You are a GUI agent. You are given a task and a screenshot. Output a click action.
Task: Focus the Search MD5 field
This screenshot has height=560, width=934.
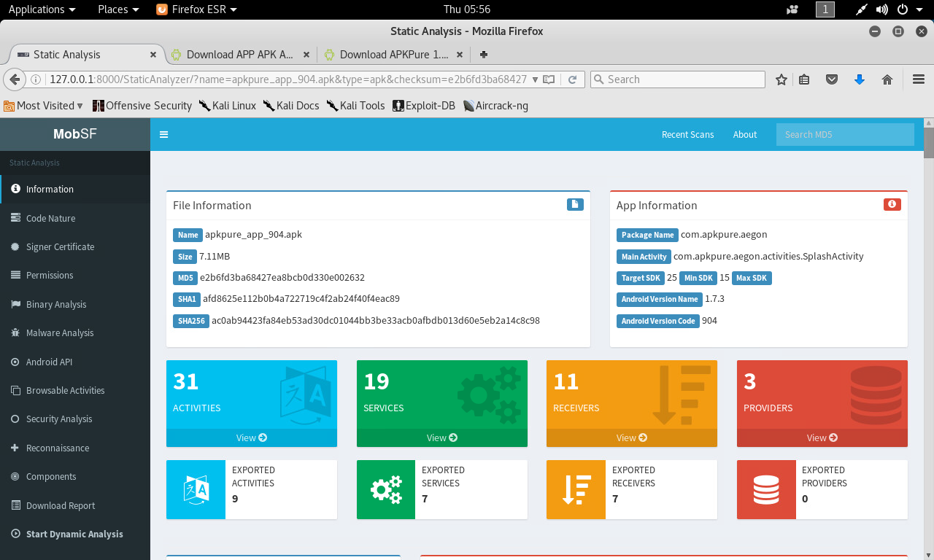[x=845, y=134]
